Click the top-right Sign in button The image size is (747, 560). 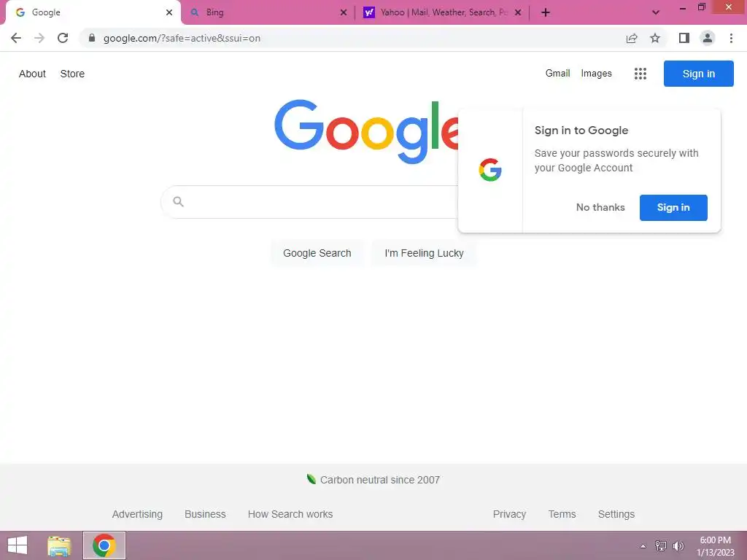[698, 74]
